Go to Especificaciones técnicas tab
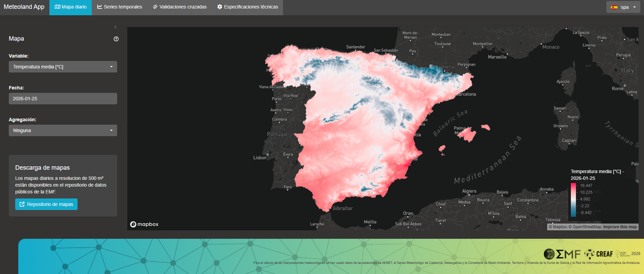This screenshot has width=644, height=274. tap(248, 7)
